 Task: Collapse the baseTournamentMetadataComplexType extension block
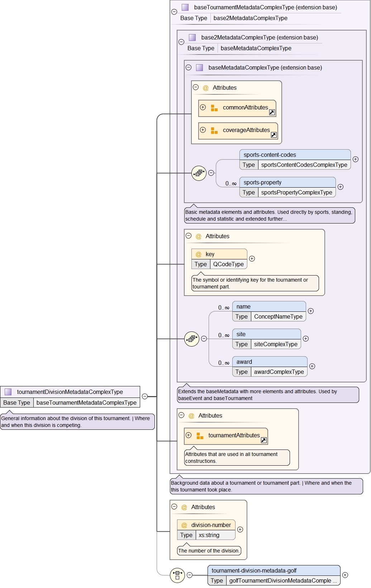point(174,11)
